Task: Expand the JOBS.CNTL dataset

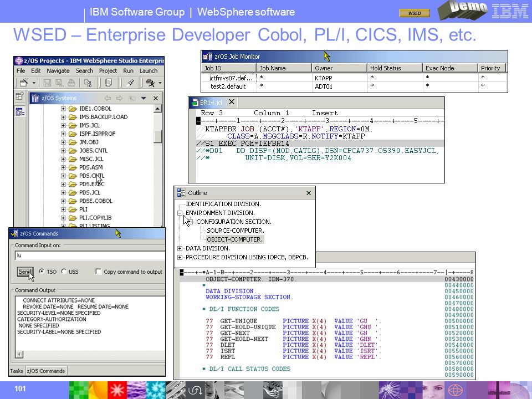Action: click(x=63, y=151)
